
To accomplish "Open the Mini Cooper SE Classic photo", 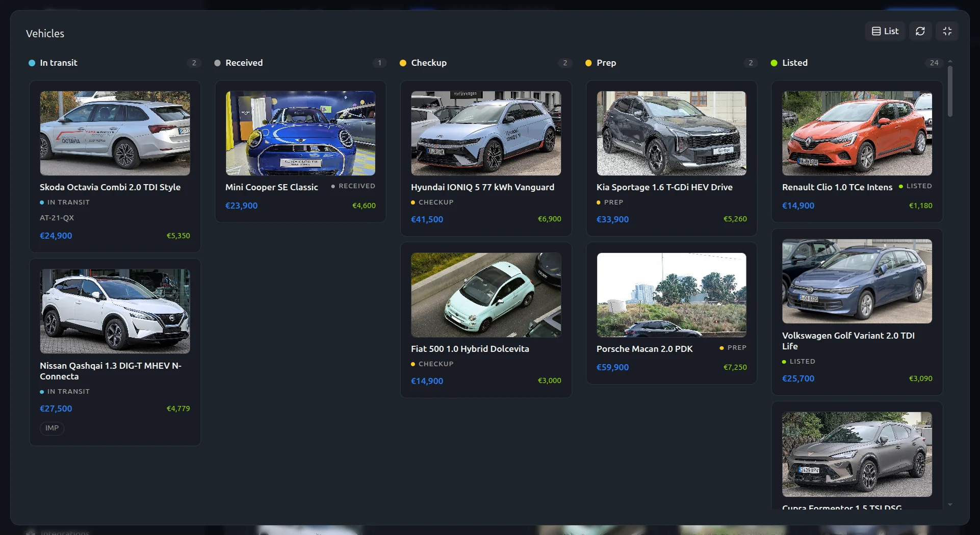I will pyautogui.click(x=301, y=133).
